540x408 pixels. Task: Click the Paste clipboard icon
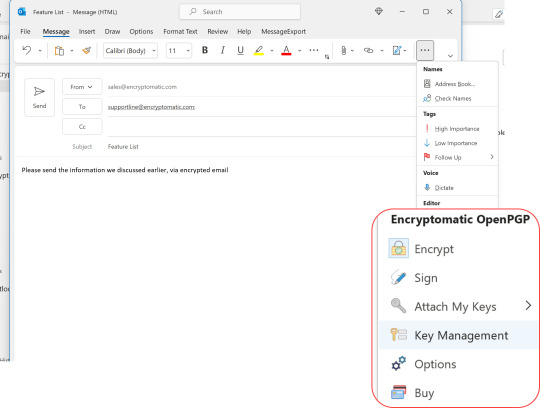tap(59, 51)
